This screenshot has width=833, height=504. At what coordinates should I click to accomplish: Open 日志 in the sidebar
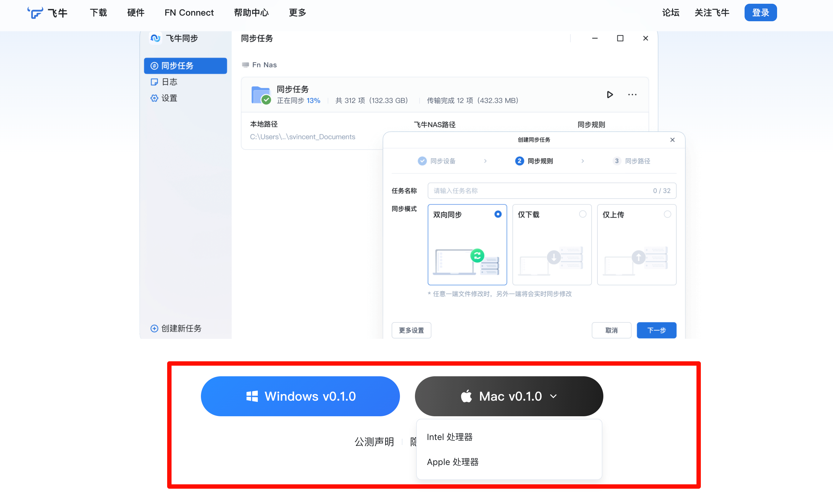(x=164, y=82)
